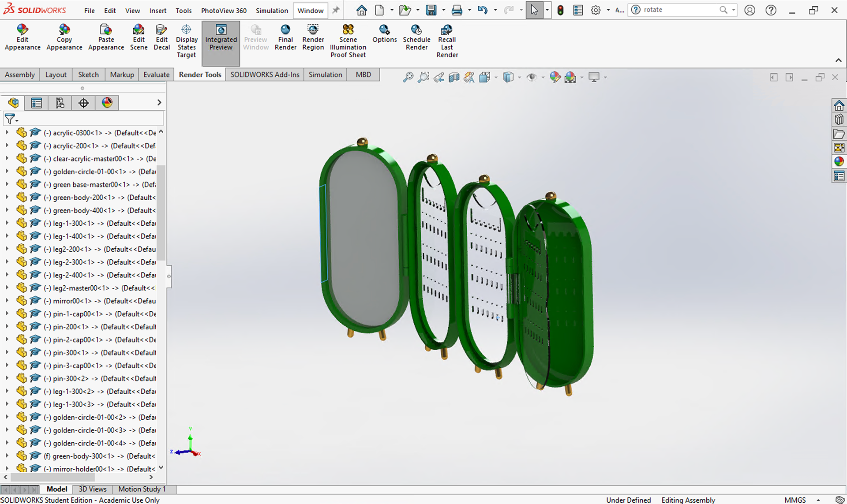Image resolution: width=847 pixels, height=504 pixels.
Task: Open the File Explorer task pane
Action: click(x=839, y=134)
